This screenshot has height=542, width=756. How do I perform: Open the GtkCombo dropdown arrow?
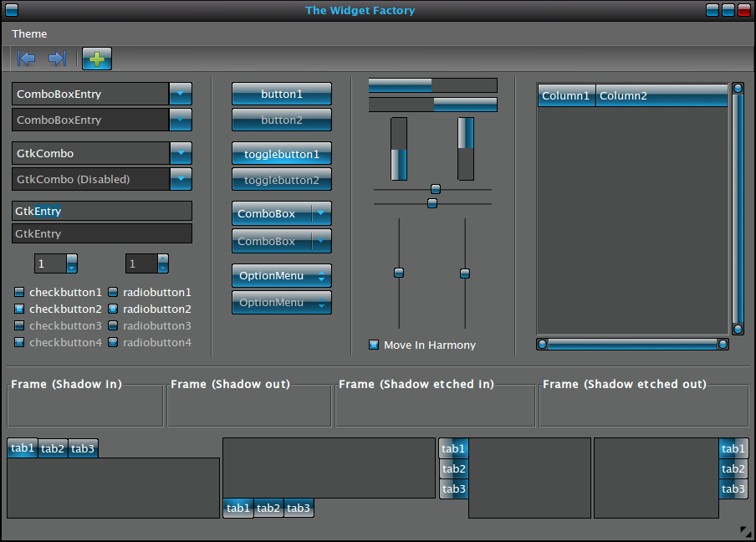click(181, 153)
